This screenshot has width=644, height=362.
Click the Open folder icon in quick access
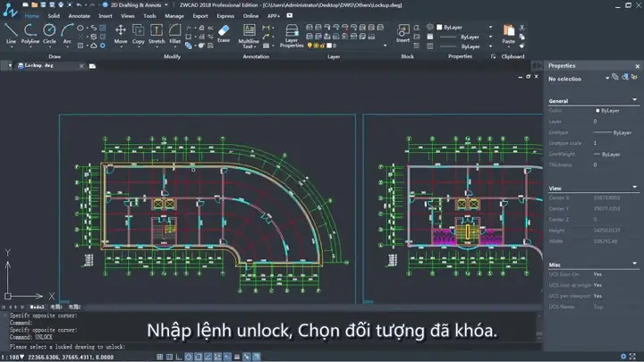pyautogui.click(x=34, y=5)
